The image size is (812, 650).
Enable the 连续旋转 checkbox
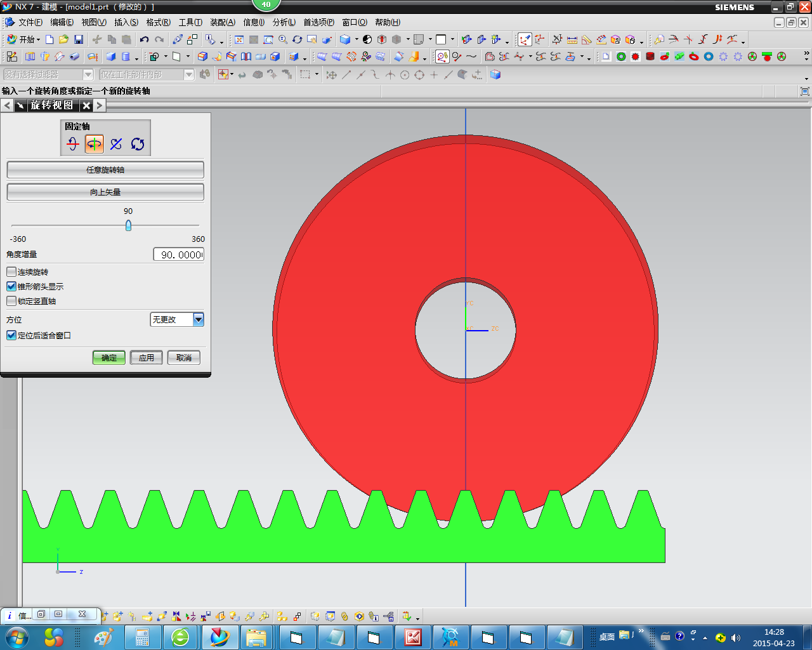pos(11,272)
